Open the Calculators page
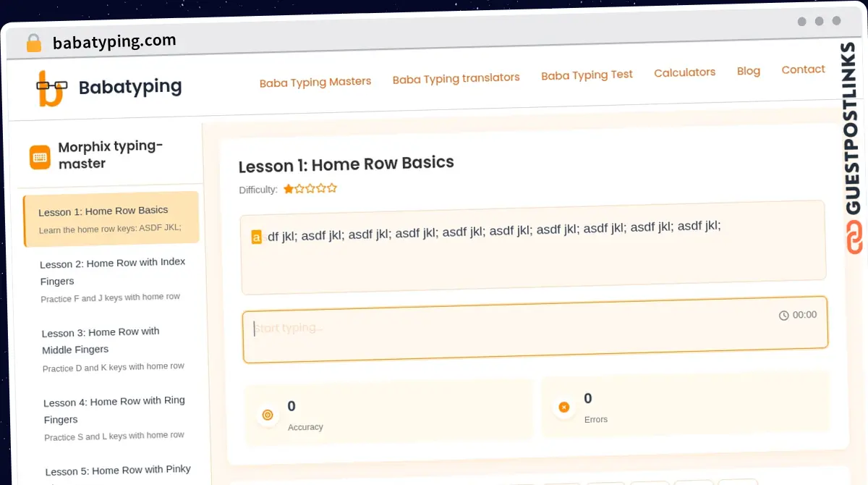 (684, 72)
